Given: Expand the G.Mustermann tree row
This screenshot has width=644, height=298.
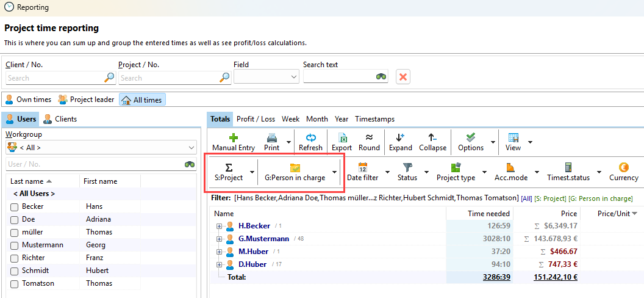Looking at the screenshot, I should click(220, 239).
